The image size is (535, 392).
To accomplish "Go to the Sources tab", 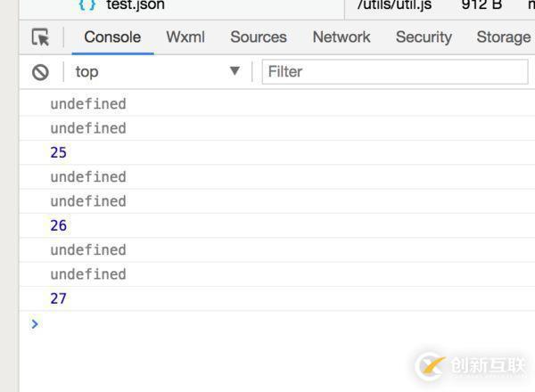I will (259, 37).
